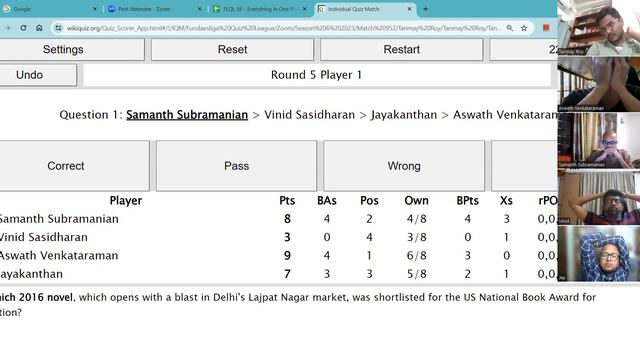
Task: Open the site information icon in the address bar
Action: coord(58,28)
